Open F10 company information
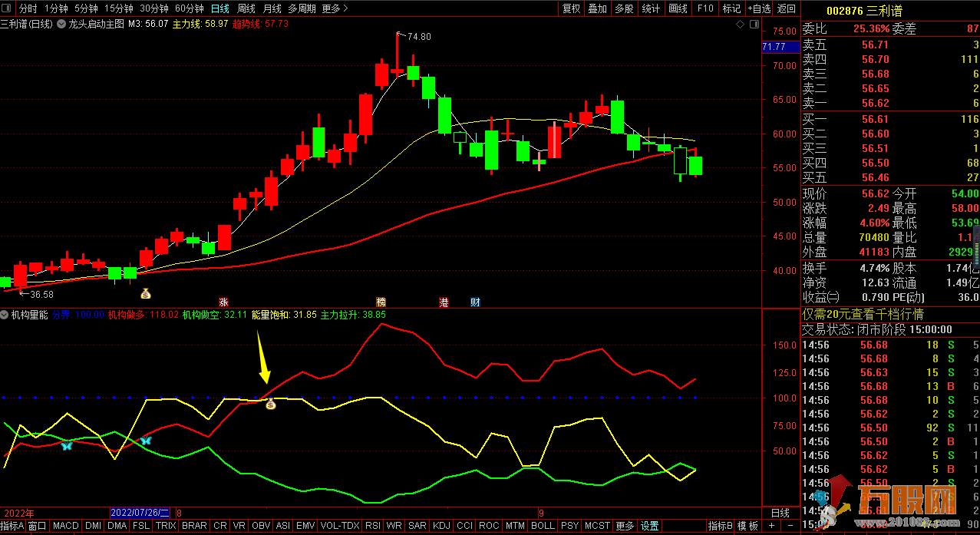 coord(704,8)
